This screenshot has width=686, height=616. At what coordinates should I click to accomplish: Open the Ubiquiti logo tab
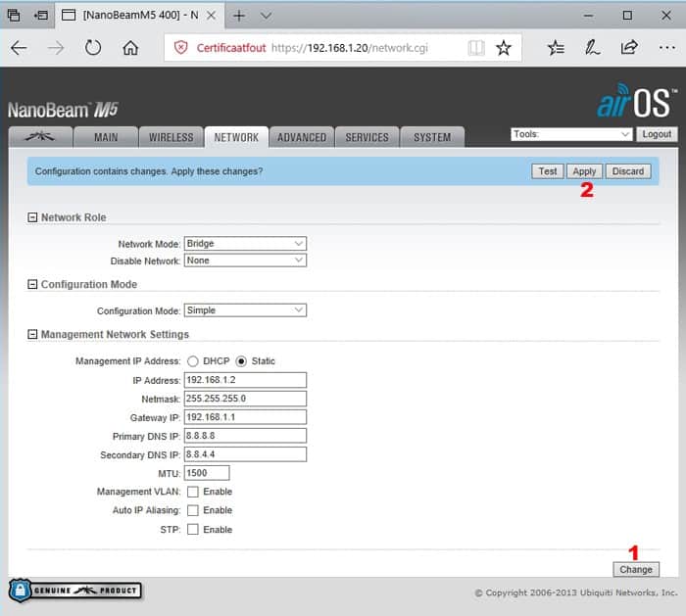tap(40, 137)
